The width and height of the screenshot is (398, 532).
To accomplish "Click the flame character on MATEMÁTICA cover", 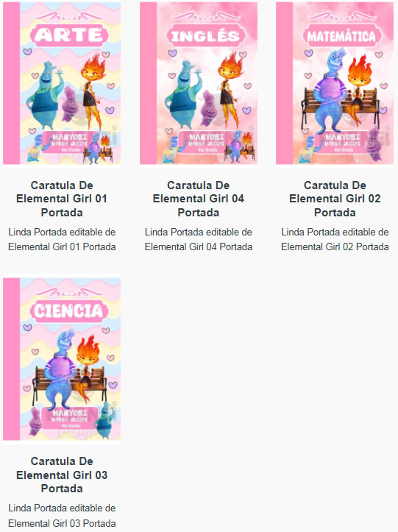I will 359,90.
